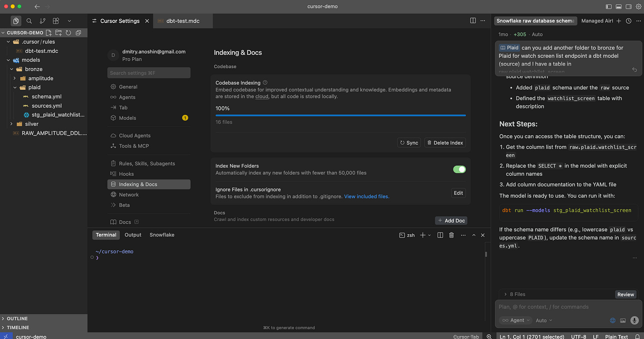Collapse the CURSOR-DEMO root folder

tap(25, 33)
